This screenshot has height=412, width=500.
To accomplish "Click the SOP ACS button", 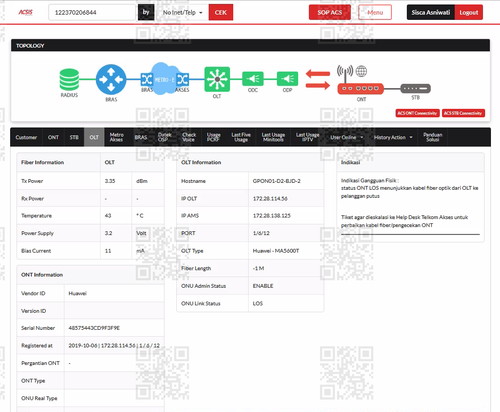I will click(x=330, y=12).
